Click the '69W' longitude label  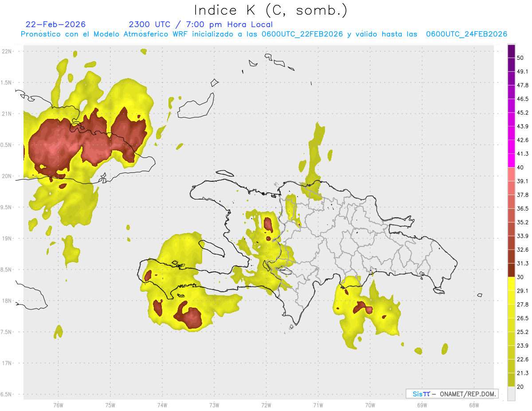[x=422, y=405]
